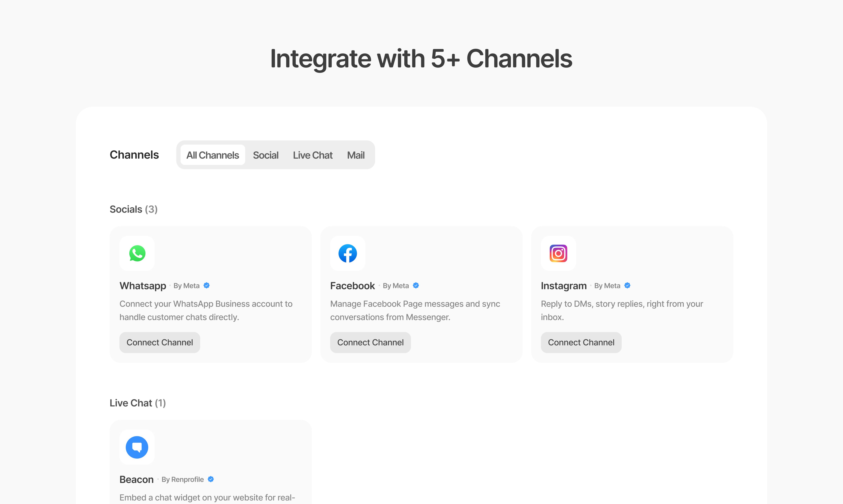843x504 pixels.
Task: Click verified badge next to Whatsapp By Meta
Action: 206,286
